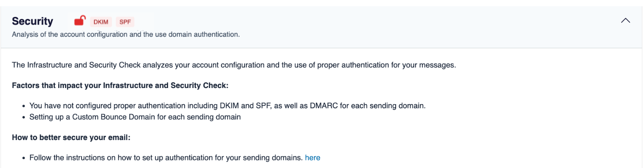644x168 pixels.
Task: Click the DKIM, SPF and DMARC authentication bullet
Action: (x=227, y=106)
